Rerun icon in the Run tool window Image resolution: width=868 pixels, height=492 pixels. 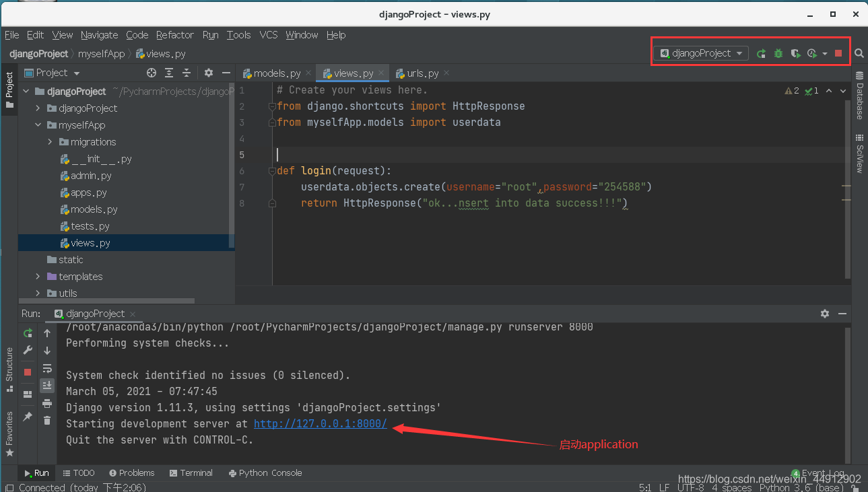coord(28,333)
